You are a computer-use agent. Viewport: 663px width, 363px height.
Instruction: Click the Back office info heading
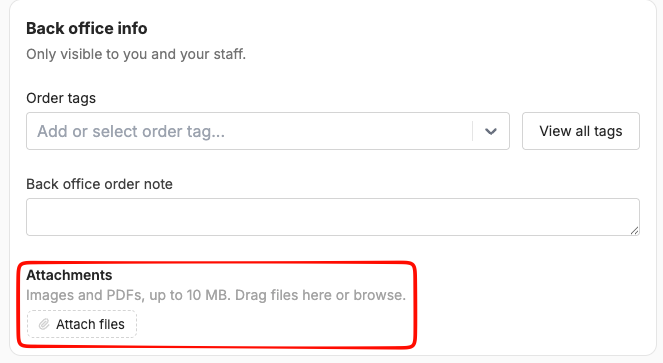87,28
